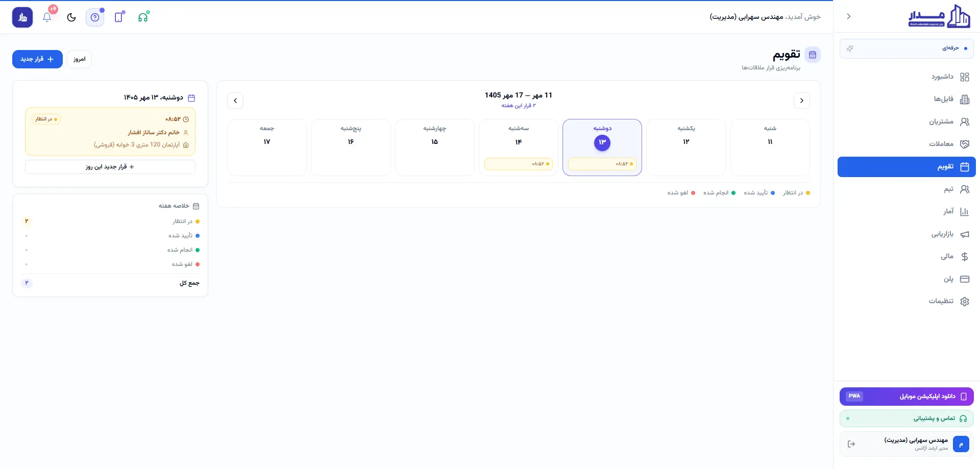
Task: Select یکشنبه ۱۲ day cell
Action: (686, 147)
